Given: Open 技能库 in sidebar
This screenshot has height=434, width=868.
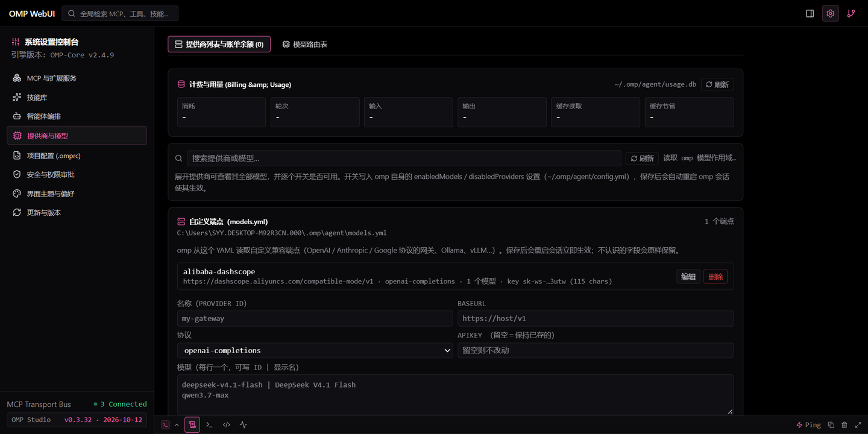Looking at the screenshot, I should (x=77, y=98).
